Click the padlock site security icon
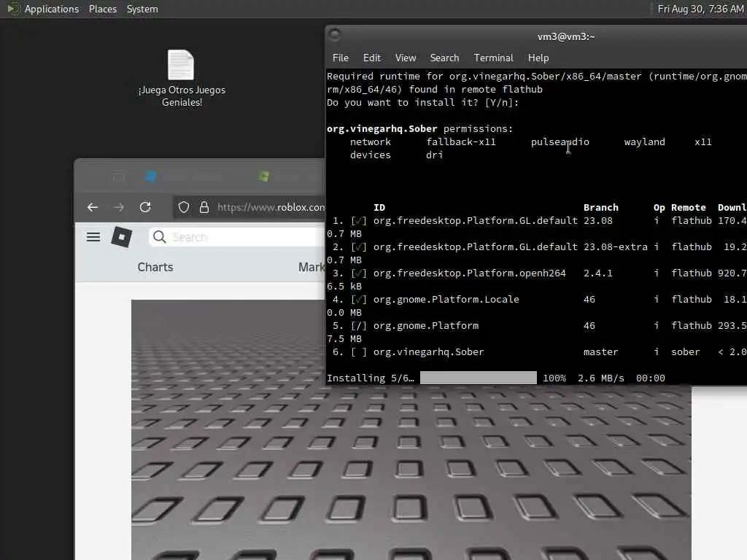The width and height of the screenshot is (747, 560). [204, 207]
